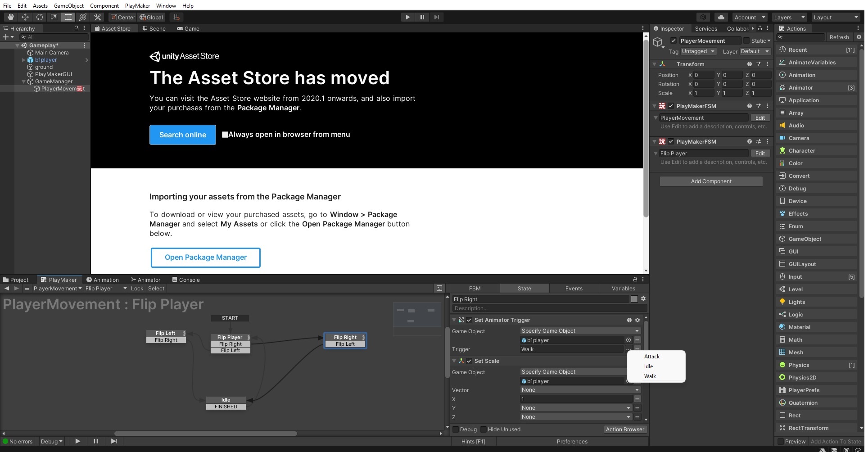Toggle PlayerMovement object active checkbox
Viewport: 868px width, 452px height.
[674, 41]
